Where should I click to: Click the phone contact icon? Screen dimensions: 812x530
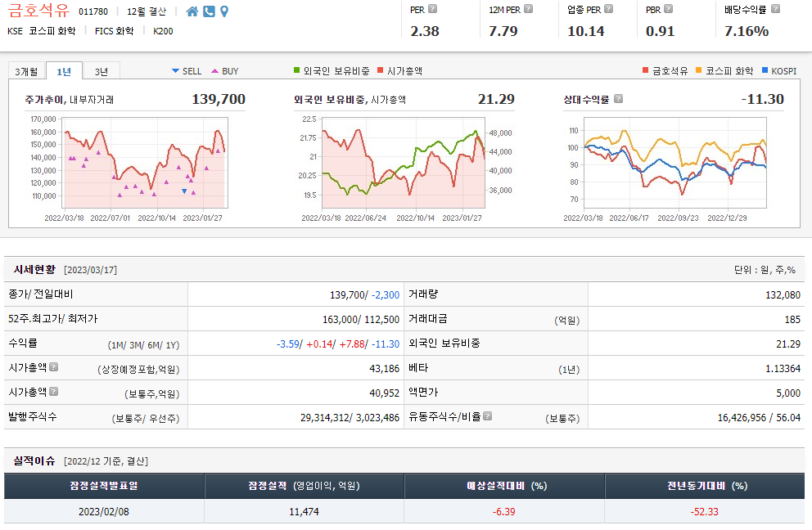pyautogui.click(x=209, y=11)
